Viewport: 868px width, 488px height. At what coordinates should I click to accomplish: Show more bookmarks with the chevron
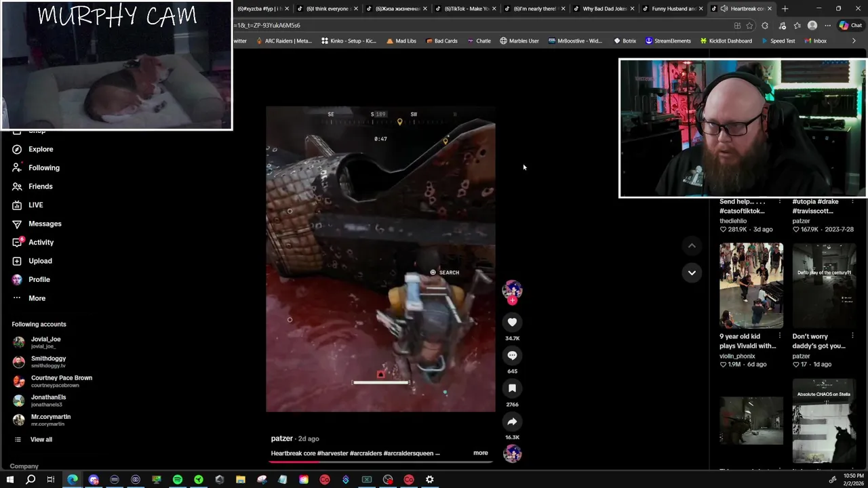pos(854,41)
